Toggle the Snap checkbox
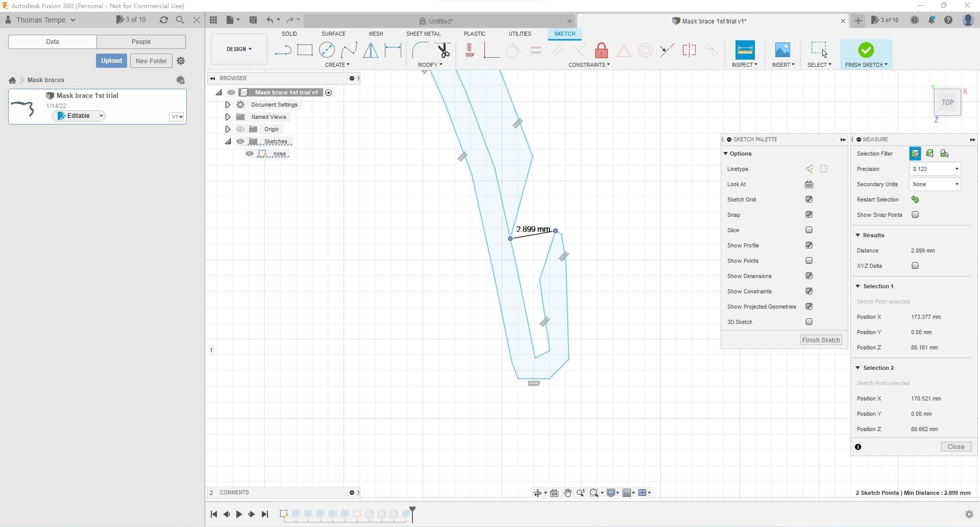The width and height of the screenshot is (980, 527). [x=809, y=215]
